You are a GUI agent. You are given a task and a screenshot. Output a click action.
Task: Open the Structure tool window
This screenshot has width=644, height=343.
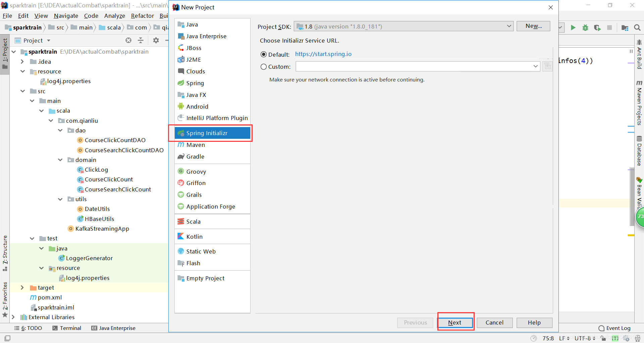5,253
